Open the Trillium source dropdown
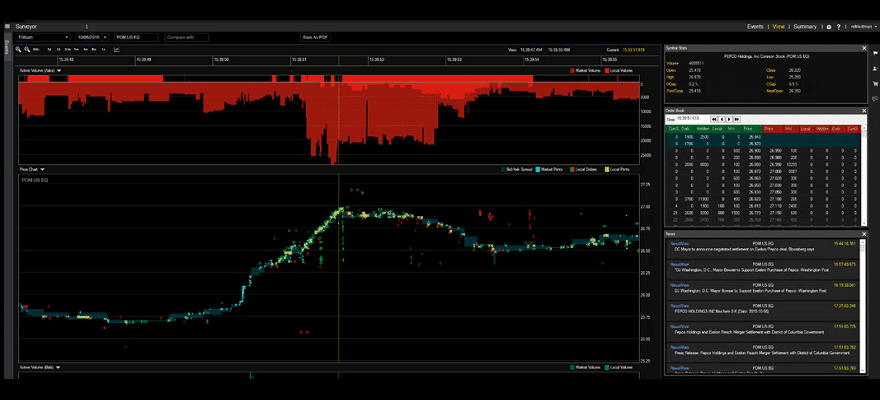880x400 pixels. pyautogui.click(x=42, y=37)
